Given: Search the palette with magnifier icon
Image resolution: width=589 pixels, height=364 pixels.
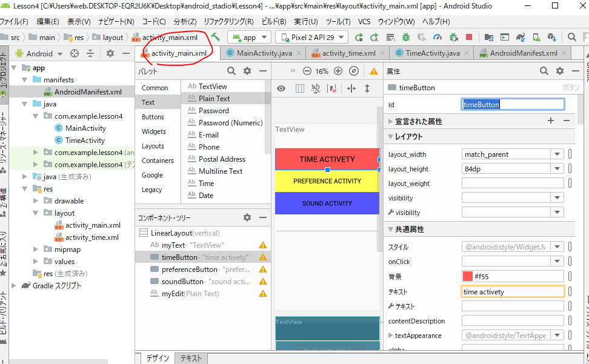Looking at the screenshot, I should coord(231,71).
